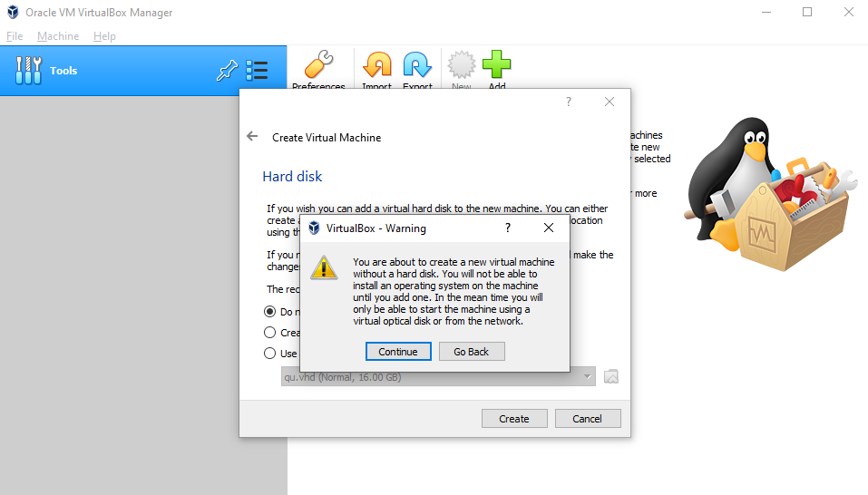The image size is (868, 495).
Task: Open the Help menu
Action: pos(104,36)
